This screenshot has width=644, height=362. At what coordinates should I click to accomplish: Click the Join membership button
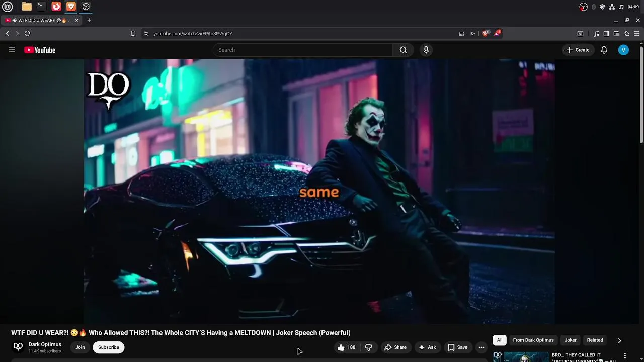[80, 347]
